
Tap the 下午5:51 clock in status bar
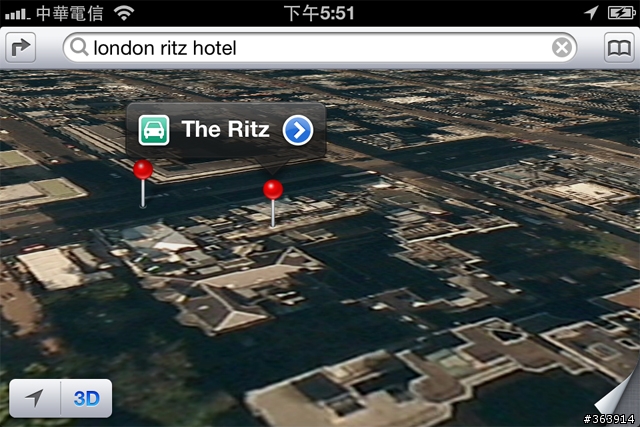319,13
